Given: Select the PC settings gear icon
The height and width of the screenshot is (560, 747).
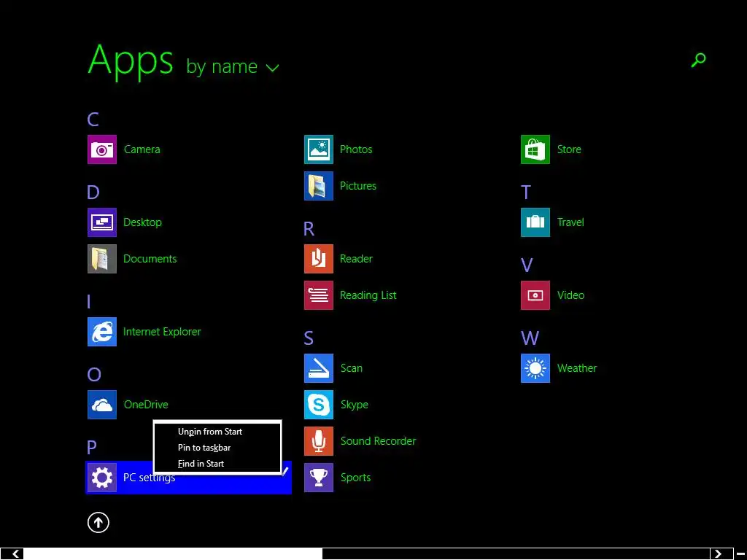Looking at the screenshot, I should click(102, 478).
